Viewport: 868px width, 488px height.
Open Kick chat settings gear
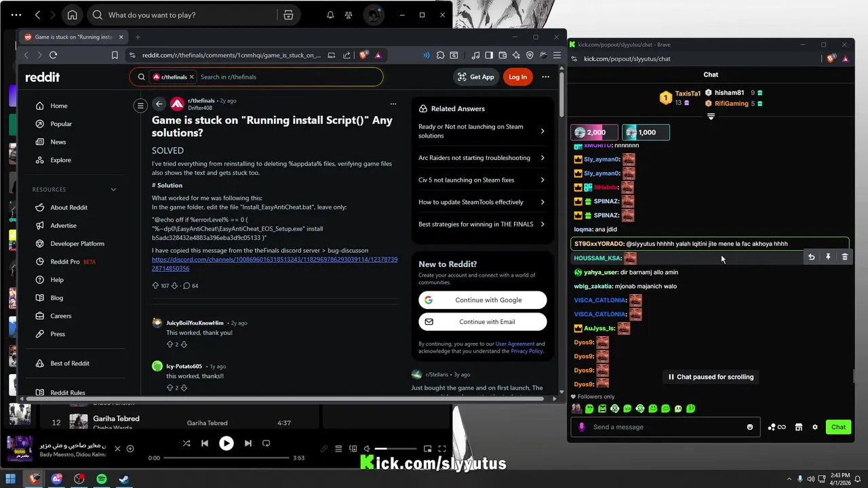pyautogui.click(x=815, y=427)
